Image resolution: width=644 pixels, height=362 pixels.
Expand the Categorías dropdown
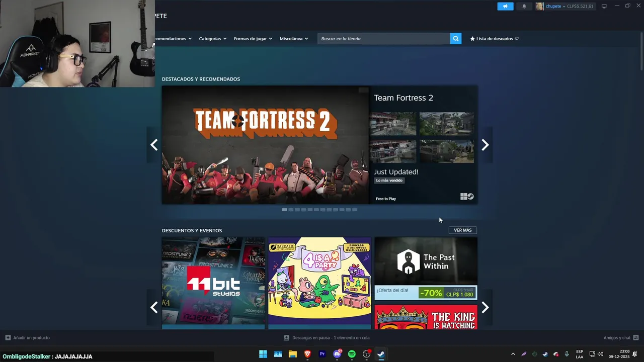[x=212, y=39]
